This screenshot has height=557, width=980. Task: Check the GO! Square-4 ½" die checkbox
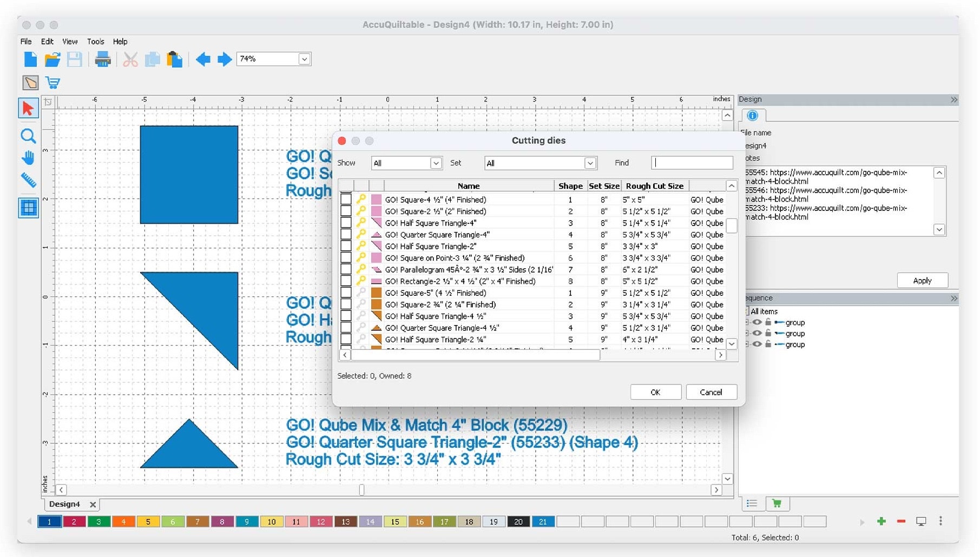[x=346, y=200]
